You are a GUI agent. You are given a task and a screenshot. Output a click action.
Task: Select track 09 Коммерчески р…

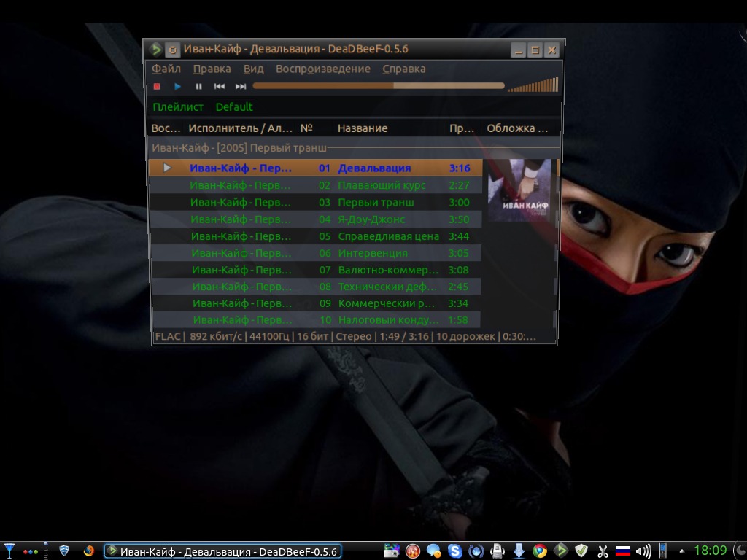pyautogui.click(x=315, y=303)
